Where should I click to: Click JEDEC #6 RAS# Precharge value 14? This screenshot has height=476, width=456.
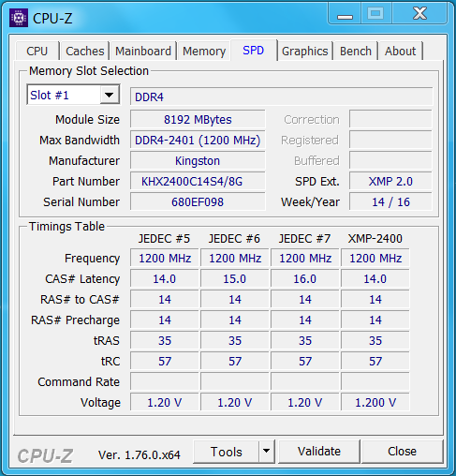pyautogui.click(x=235, y=320)
